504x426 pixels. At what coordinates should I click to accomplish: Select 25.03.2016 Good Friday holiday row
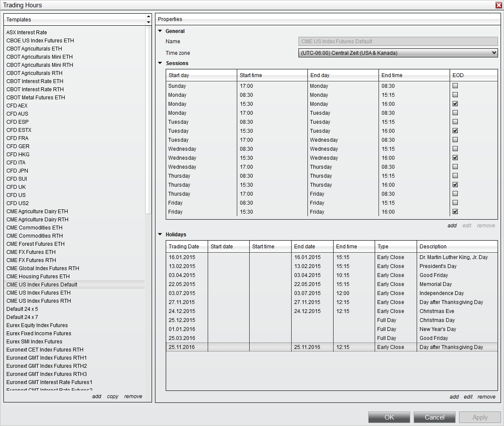click(x=332, y=338)
